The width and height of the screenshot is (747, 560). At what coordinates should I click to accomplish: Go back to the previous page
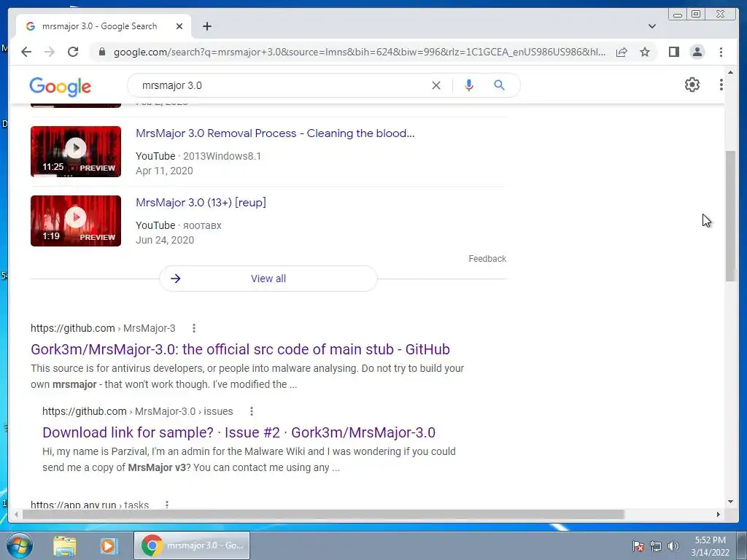coord(26,52)
